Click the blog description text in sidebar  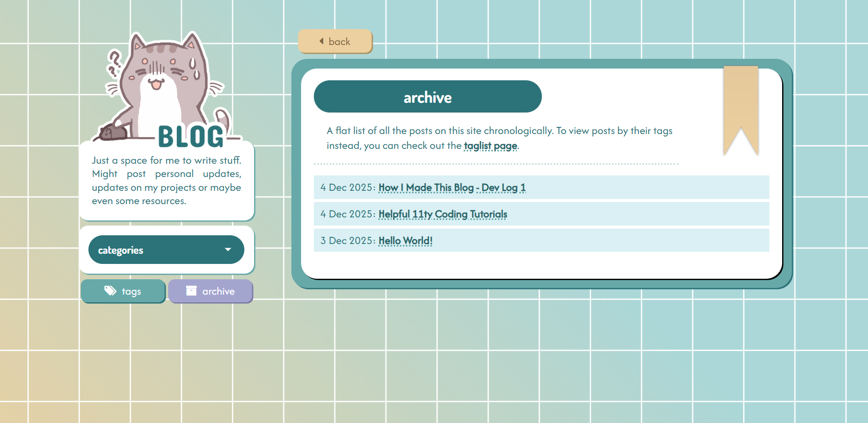166,181
